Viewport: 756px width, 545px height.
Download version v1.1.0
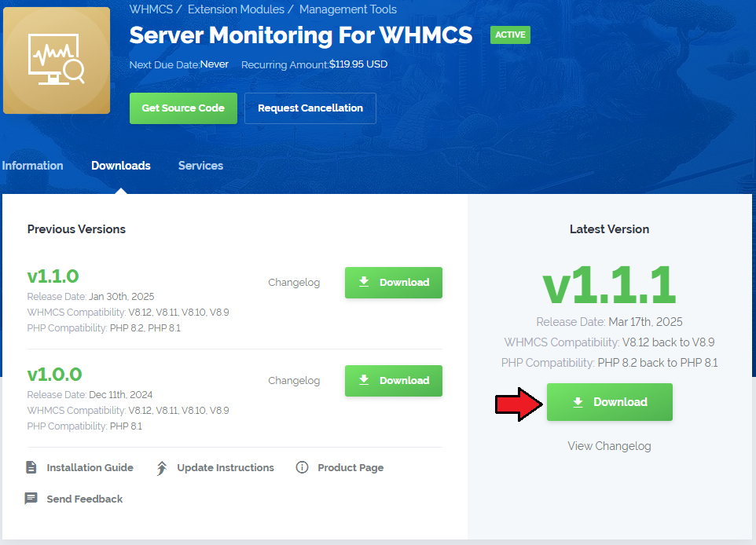pyautogui.click(x=394, y=283)
